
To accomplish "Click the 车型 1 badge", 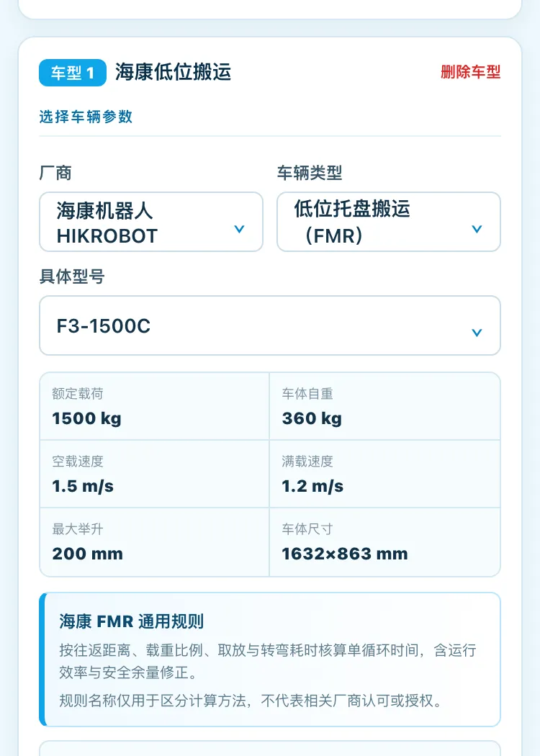I will click(73, 73).
